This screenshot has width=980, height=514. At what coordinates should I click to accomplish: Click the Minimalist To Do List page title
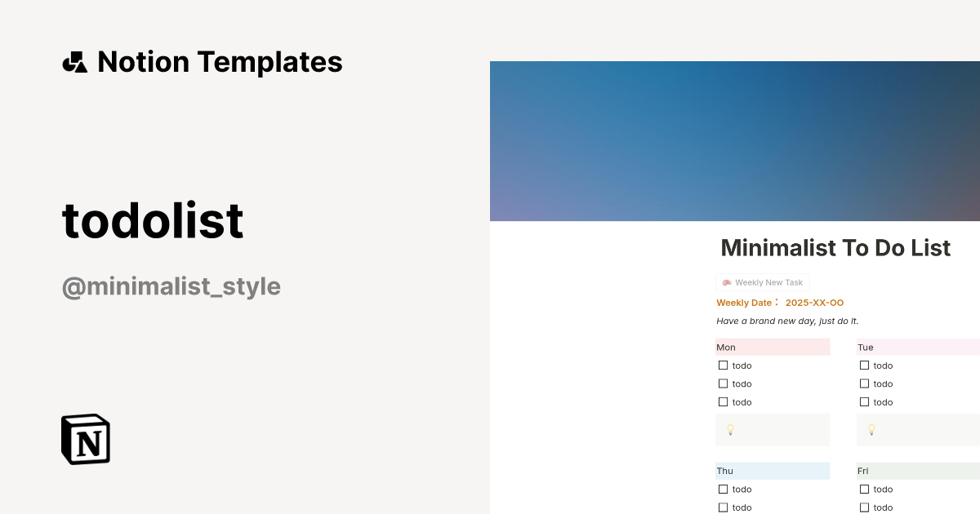(x=835, y=248)
